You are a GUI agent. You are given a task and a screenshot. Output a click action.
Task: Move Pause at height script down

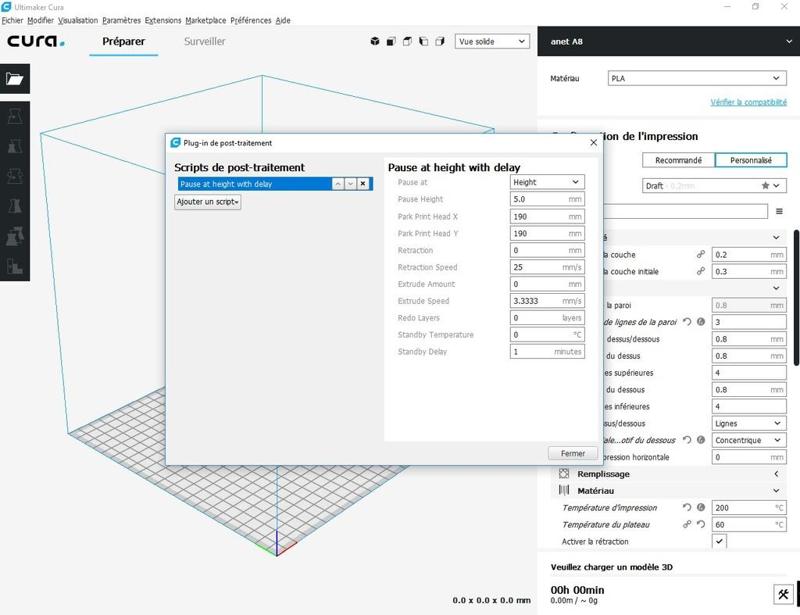[x=351, y=184]
